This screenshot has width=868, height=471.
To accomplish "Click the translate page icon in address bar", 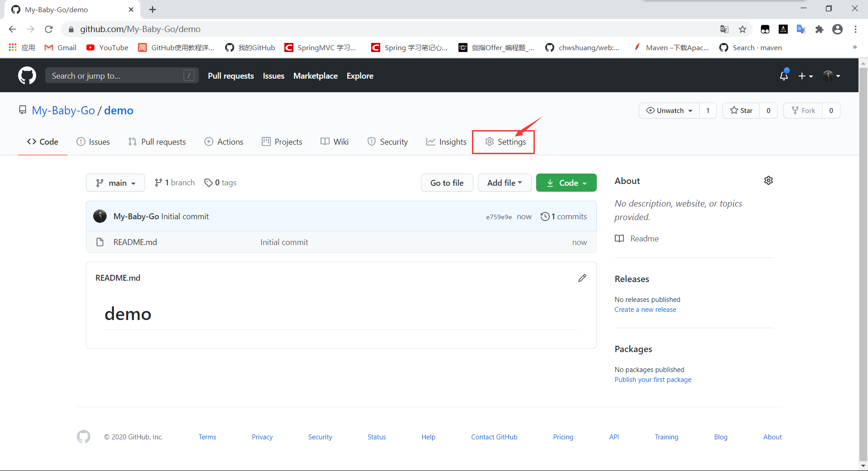I will click(x=724, y=29).
